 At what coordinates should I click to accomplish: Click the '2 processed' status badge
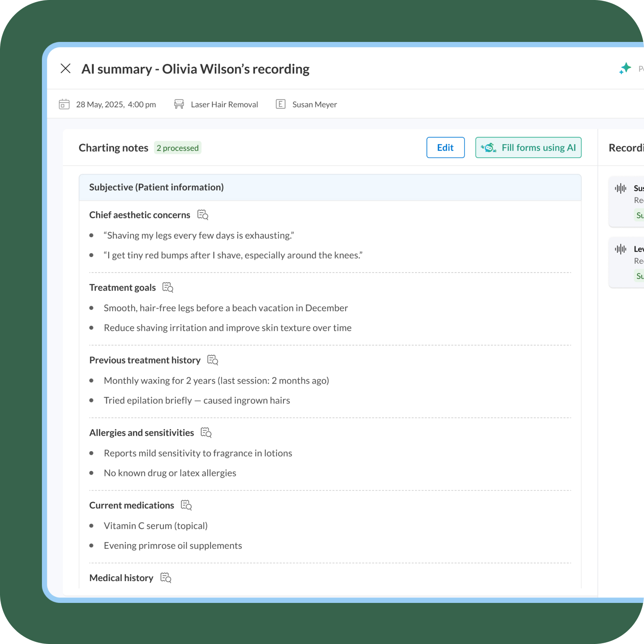point(177,148)
